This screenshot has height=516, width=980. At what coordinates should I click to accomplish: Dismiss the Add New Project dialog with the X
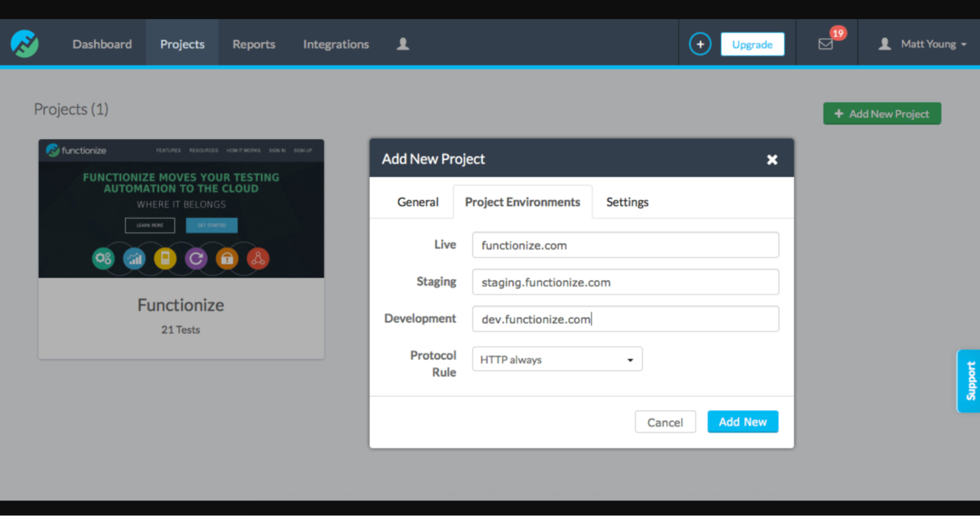772,159
